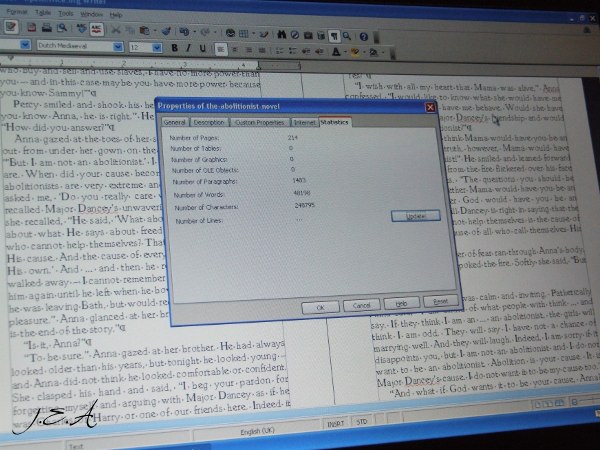600x450 pixels.
Task: Click the Decrease Indent icon
Action: 306,51
